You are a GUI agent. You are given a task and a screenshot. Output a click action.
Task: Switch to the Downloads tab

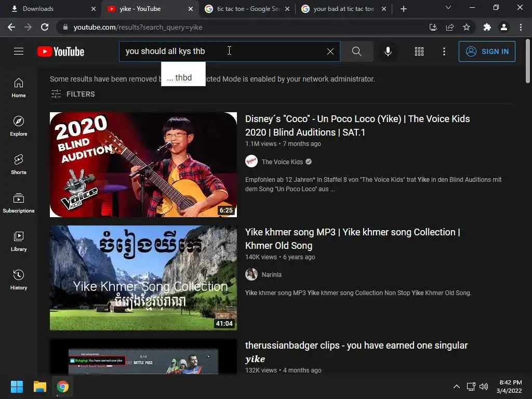[x=50, y=9]
